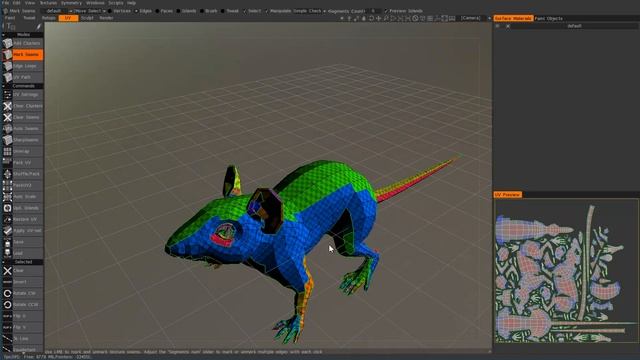Image resolution: width=640 pixels, height=360 pixels.
Task: Click the Unwrap grid icon
Action: 7,151
